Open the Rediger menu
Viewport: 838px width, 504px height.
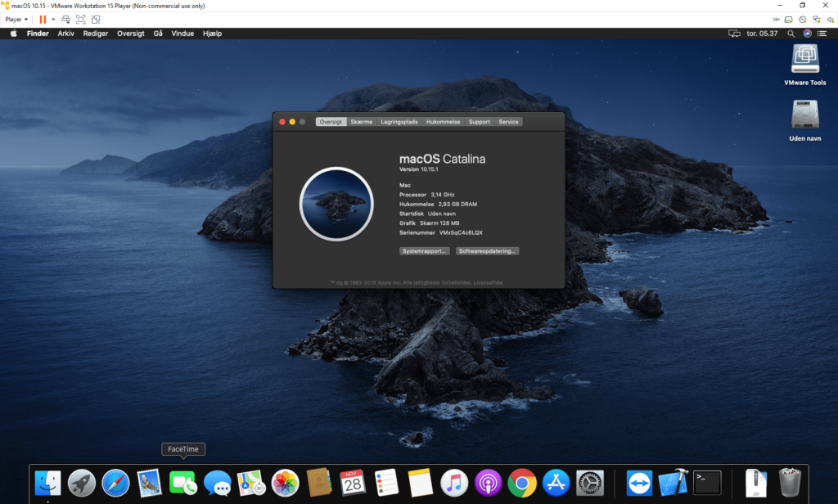(95, 34)
